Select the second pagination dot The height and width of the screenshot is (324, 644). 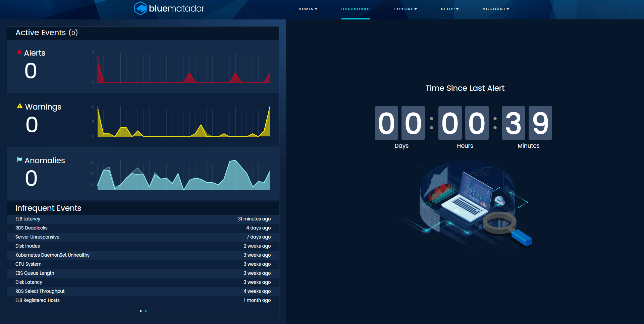[145, 311]
